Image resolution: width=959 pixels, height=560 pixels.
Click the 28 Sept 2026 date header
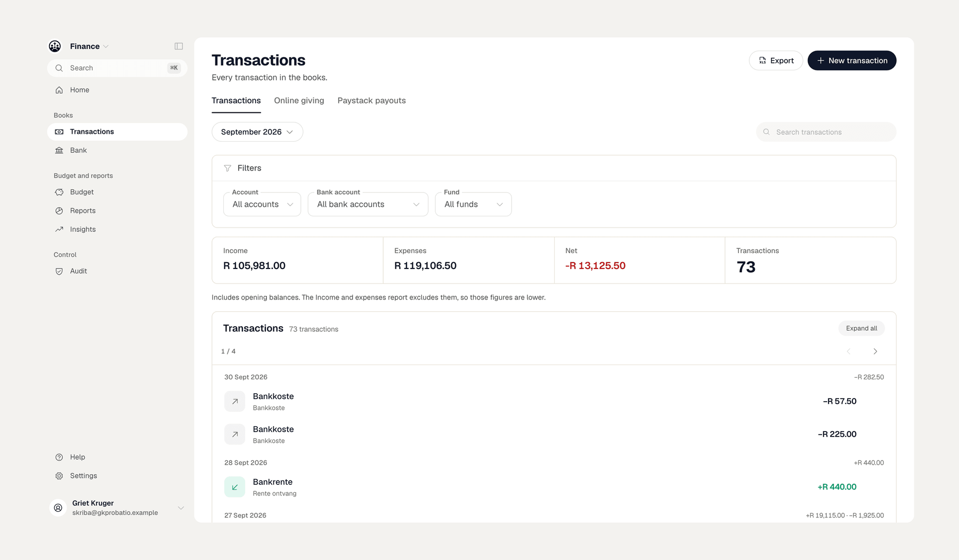click(x=246, y=463)
